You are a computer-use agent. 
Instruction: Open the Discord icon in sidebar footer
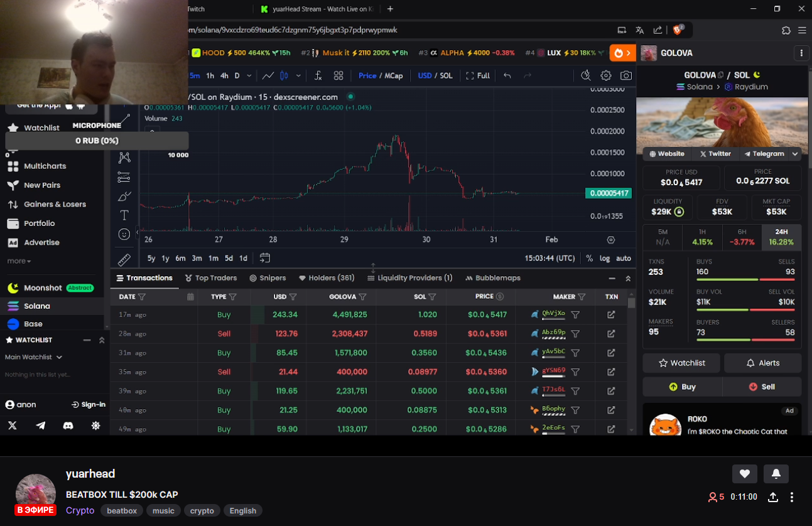pos(68,426)
